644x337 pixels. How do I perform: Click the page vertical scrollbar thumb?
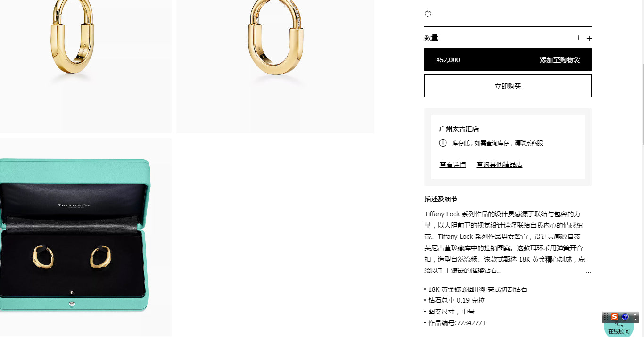pos(642,104)
